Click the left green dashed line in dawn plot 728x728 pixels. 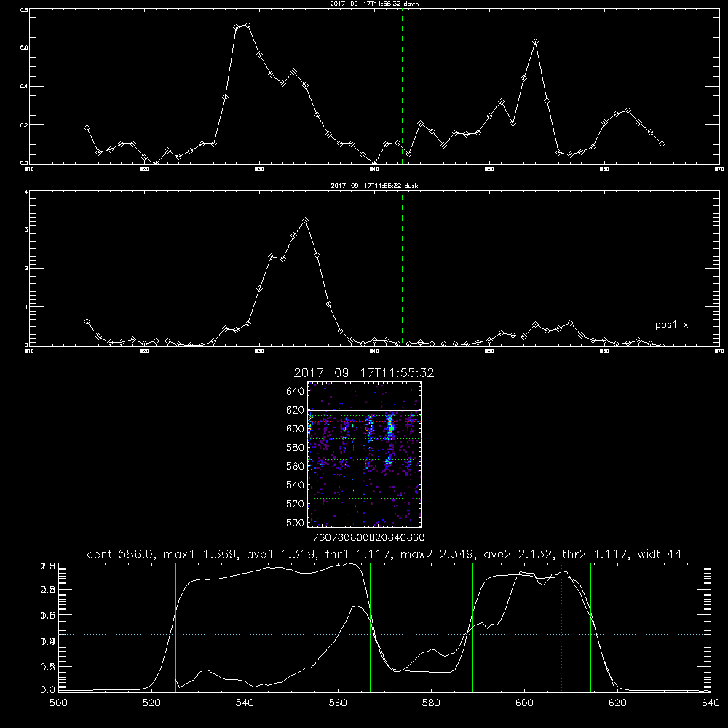coord(232,86)
